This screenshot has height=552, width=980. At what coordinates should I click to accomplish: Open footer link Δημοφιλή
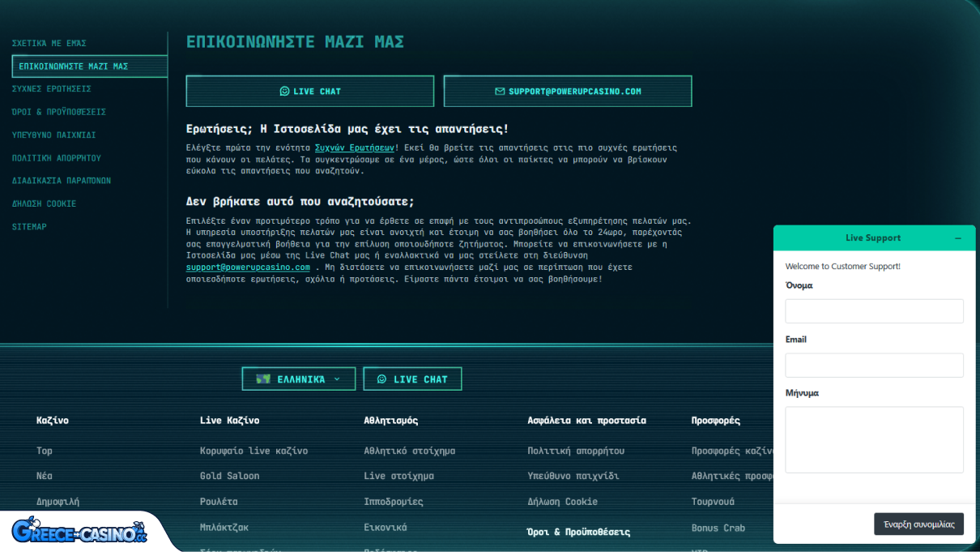click(58, 502)
